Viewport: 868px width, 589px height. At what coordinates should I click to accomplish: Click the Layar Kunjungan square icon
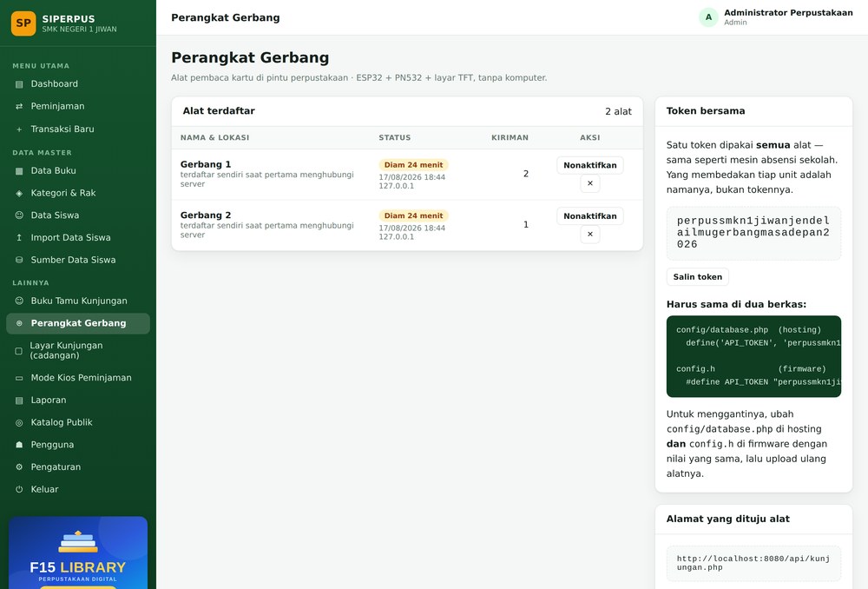(x=19, y=351)
